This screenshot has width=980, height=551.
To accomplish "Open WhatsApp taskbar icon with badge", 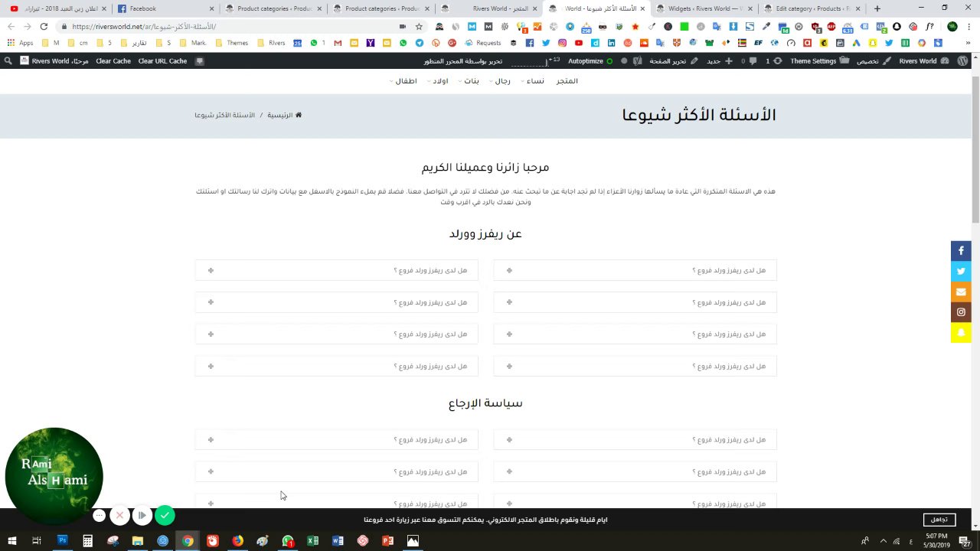I will tap(288, 540).
